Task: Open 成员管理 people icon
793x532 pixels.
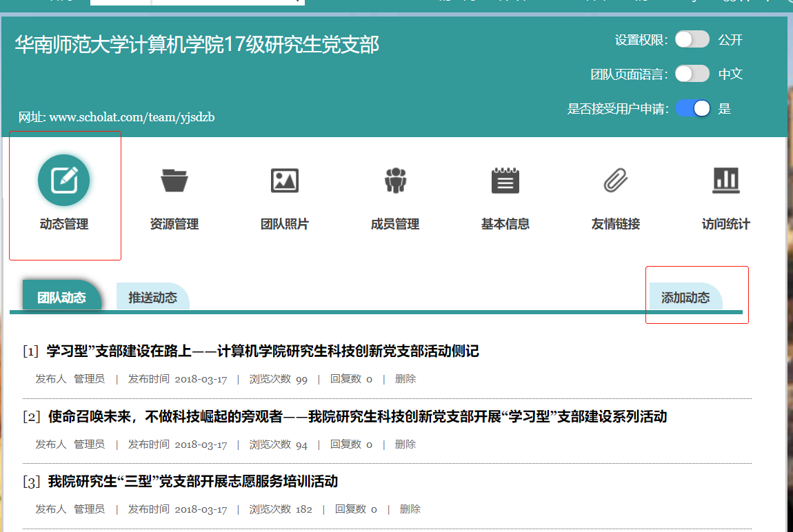Action: (395, 181)
